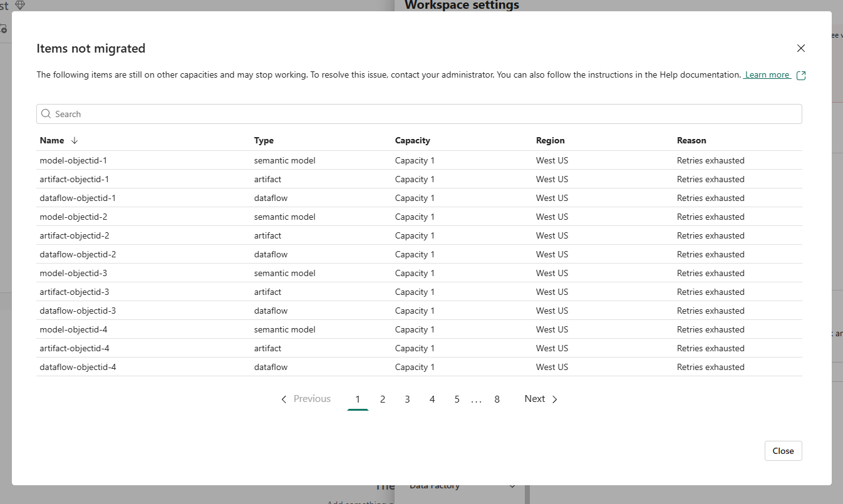This screenshot has width=843, height=504.
Task: Go to the Previous page of results
Action: coord(306,399)
